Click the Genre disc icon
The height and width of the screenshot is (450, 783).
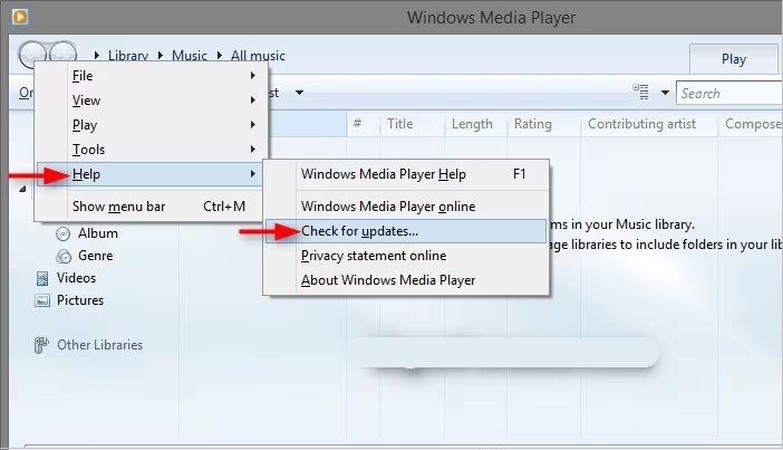tap(63, 256)
